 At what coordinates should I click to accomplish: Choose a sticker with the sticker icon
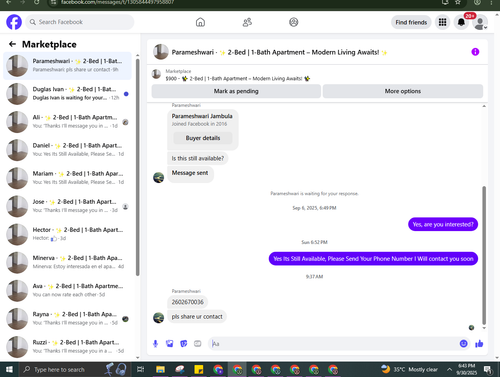(184, 344)
